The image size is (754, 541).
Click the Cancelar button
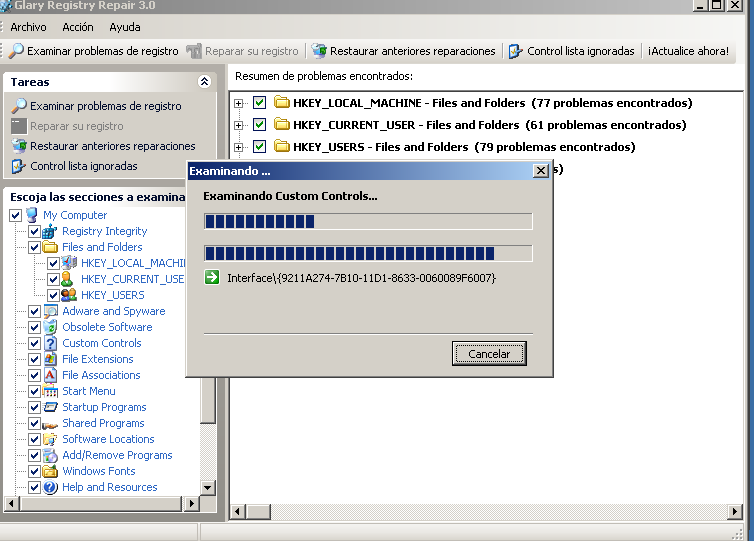coord(489,353)
